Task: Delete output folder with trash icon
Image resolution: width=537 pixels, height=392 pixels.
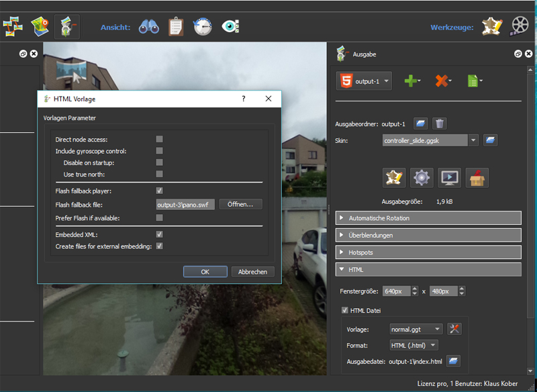Action: point(439,124)
